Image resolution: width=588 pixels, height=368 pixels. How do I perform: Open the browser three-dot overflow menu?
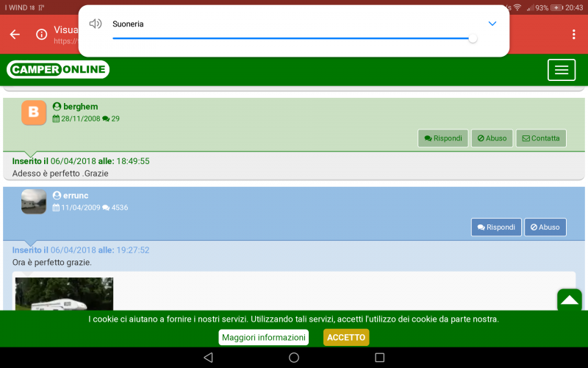click(573, 35)
